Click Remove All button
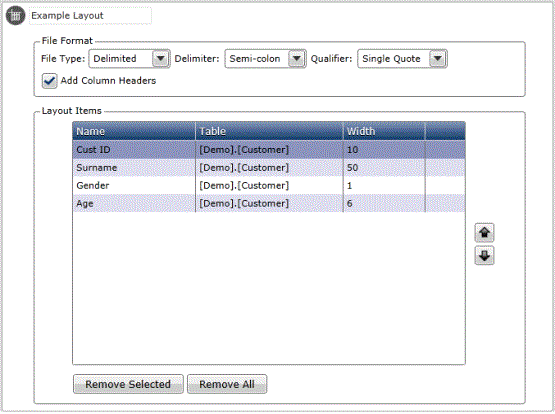Viewport: 555px width, 414px height. point(227,384)
